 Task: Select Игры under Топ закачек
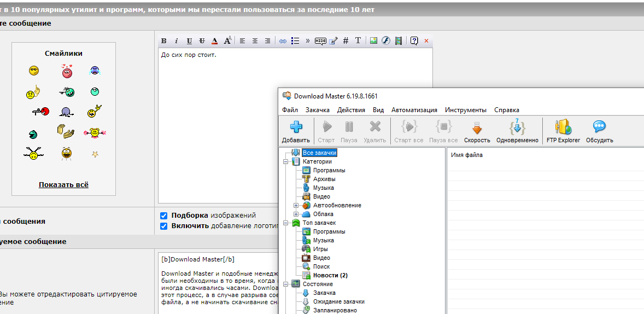(x=320, y=249)
